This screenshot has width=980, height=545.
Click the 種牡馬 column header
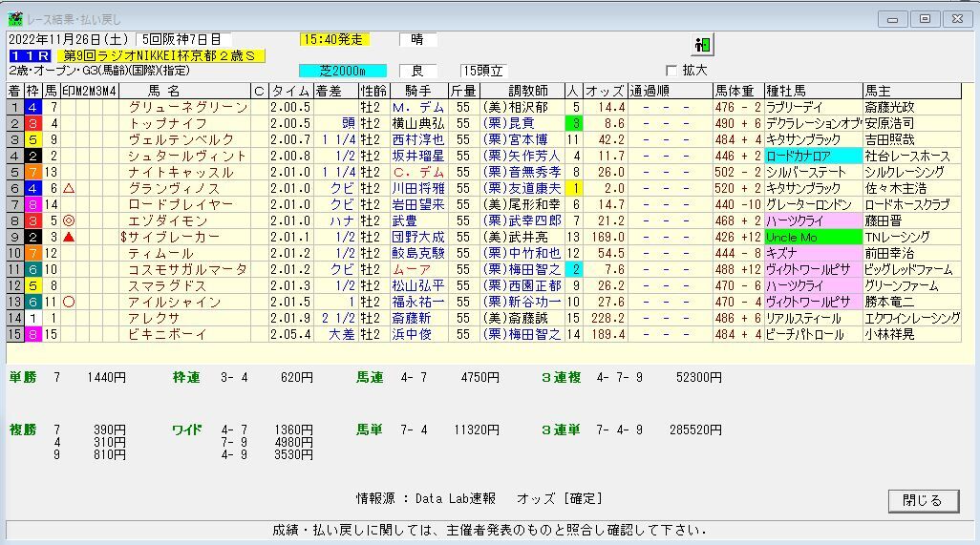(x=813, y=91)
